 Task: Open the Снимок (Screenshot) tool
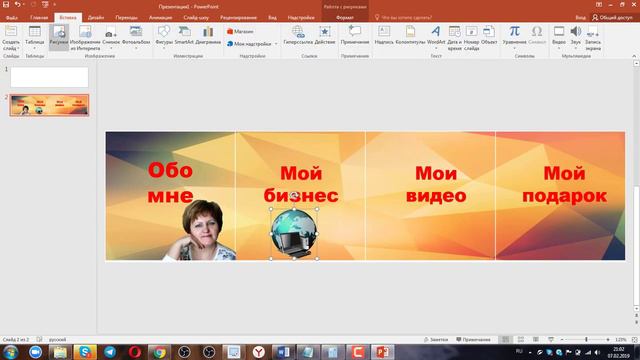(111, 37)
